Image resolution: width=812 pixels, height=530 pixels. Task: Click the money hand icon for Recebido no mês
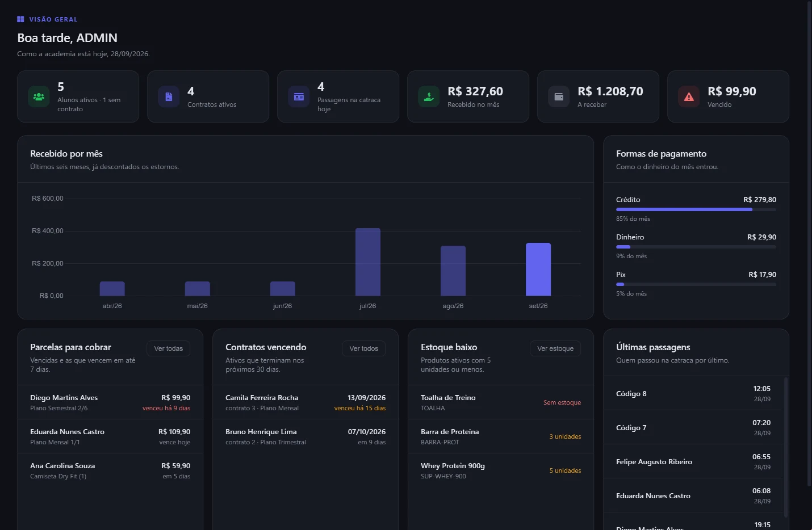tap(429, 96)
